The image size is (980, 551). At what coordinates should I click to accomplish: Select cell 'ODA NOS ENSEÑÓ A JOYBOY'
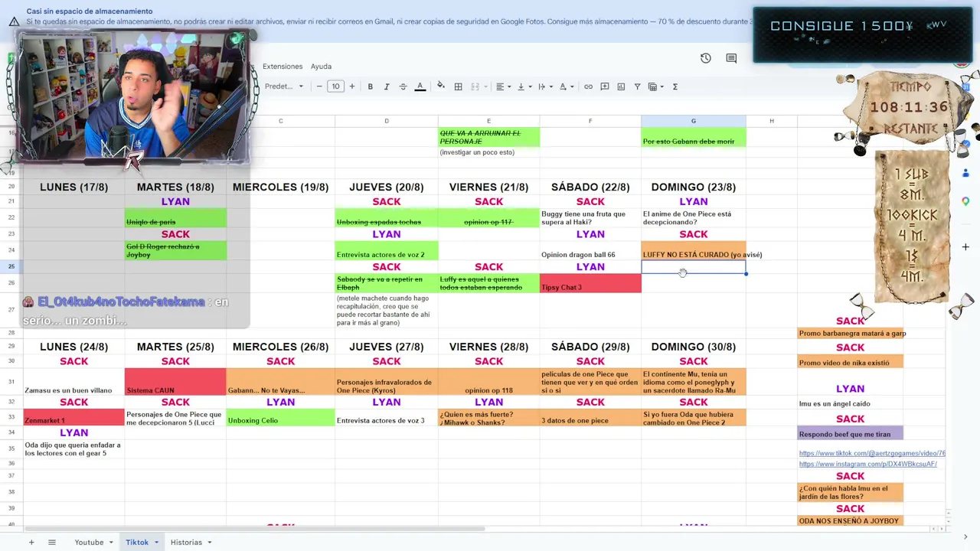[850, 521]
